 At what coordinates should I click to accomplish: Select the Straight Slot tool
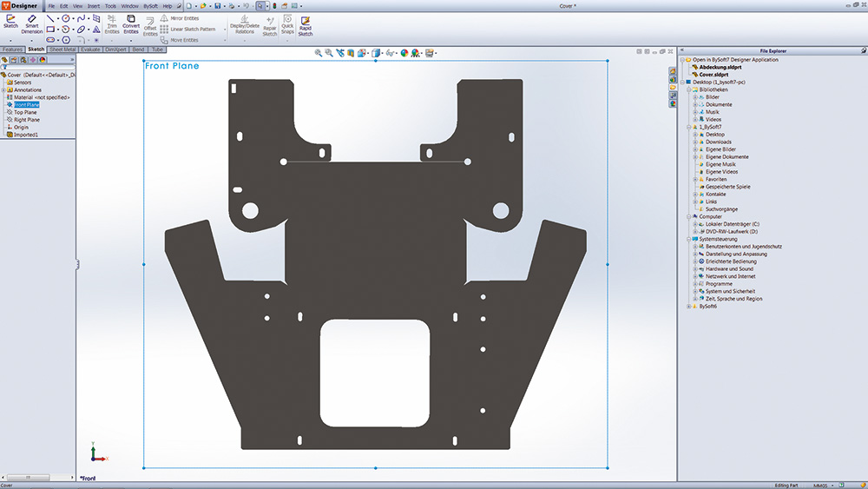coord(50,40)
